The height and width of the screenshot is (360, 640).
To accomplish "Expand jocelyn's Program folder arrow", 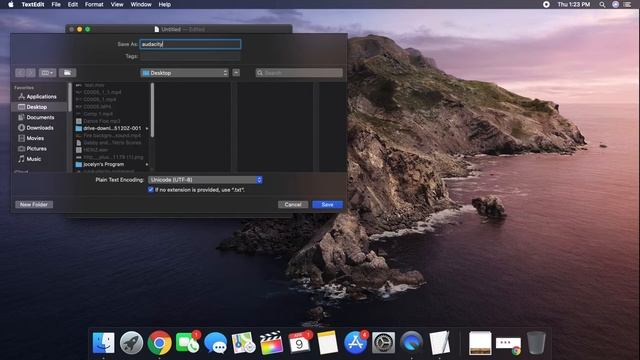I will [147, 164].
